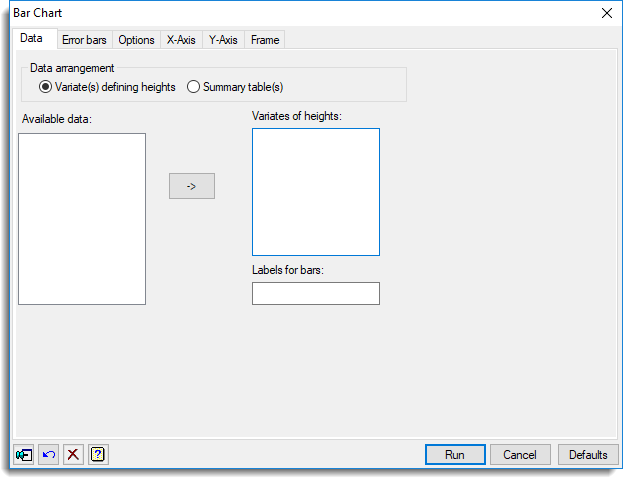Select Variate(s) defining heights radio button

coord(45,87)
